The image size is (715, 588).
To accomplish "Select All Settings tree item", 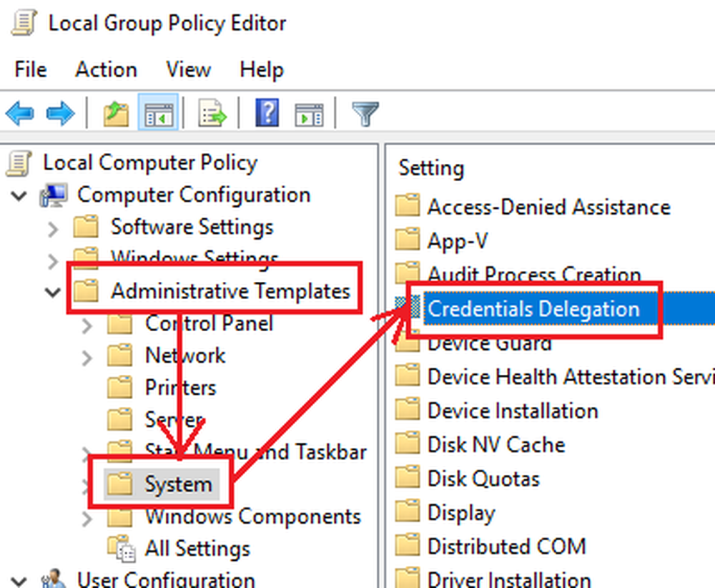I will tap(197, 549).
